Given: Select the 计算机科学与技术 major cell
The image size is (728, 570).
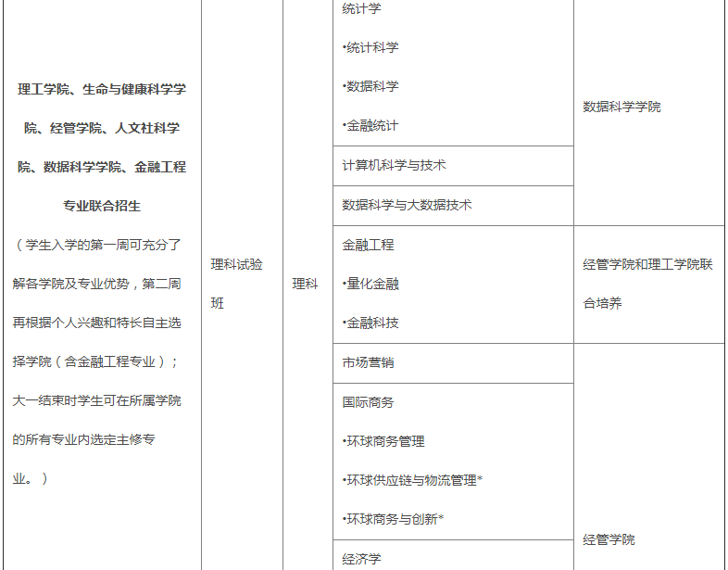Looking at the screenshot, I should [395, 165].
